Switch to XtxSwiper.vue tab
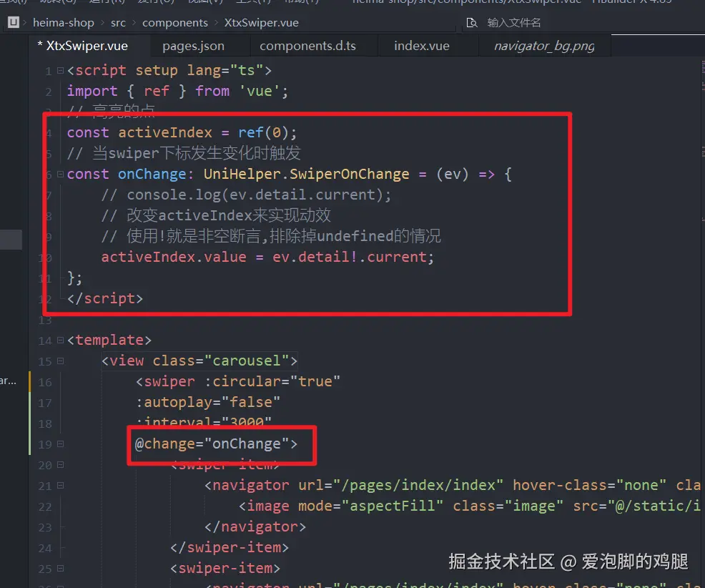The width and height of the screenshot is (705, 588). coord(87,46)
